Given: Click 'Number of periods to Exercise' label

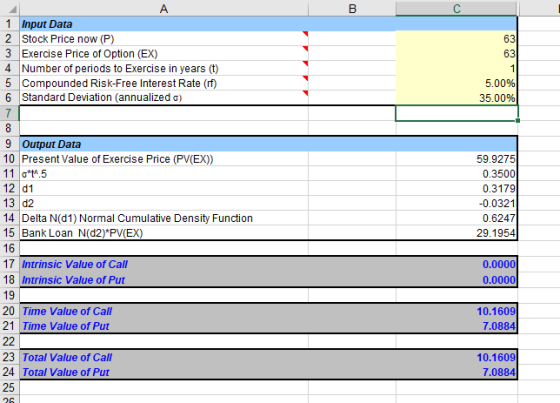Looking at the screenshot, I should pos(120,68).
